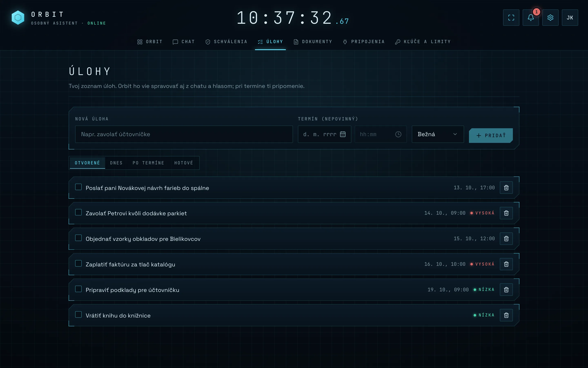Go to the Orbit dashboard tab
This screenshot has width=588, height=368.
150,42
